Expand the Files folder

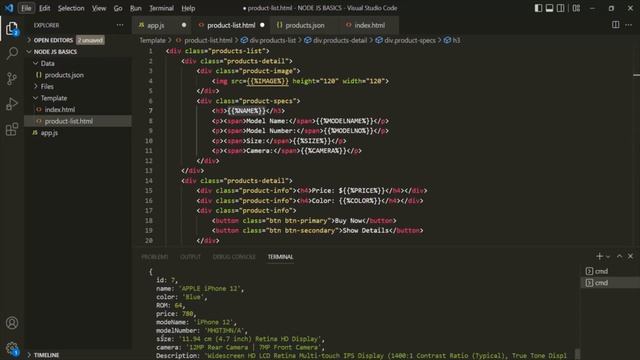pyautogui.click(x=47, y=87)
